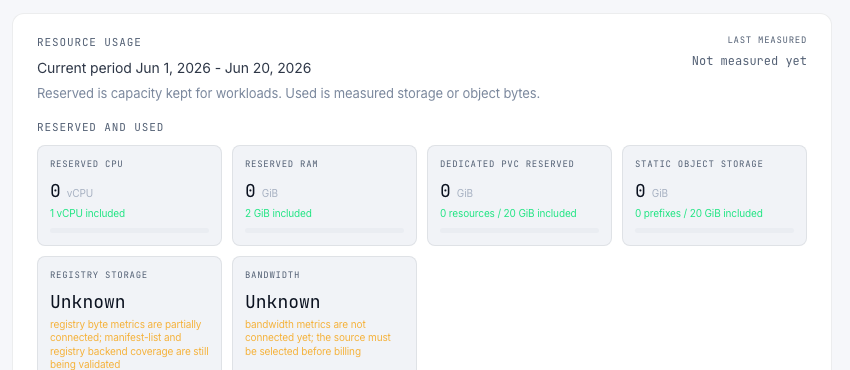Click the Reserved is capacity description sentence
Screen dimensions: 850x370
point(288,93)
